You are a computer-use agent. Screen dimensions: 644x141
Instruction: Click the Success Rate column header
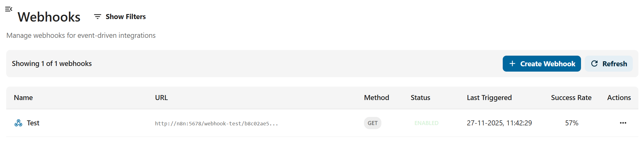pos(571,98)
